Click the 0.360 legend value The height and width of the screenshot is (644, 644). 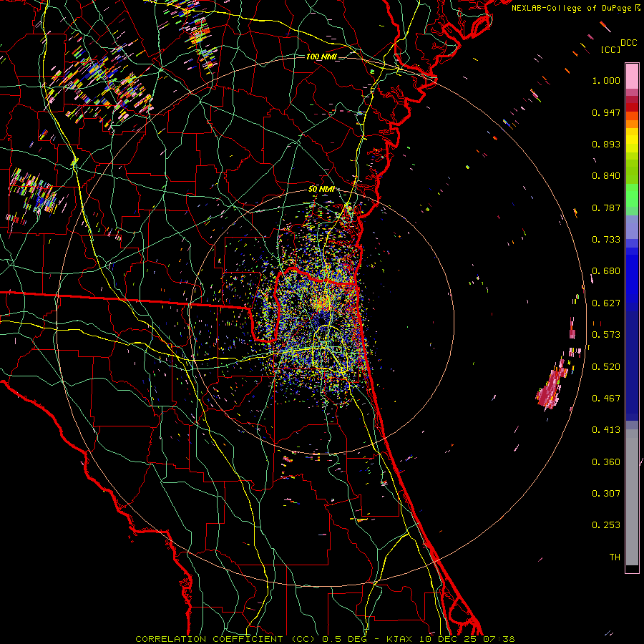click(606, 462)
